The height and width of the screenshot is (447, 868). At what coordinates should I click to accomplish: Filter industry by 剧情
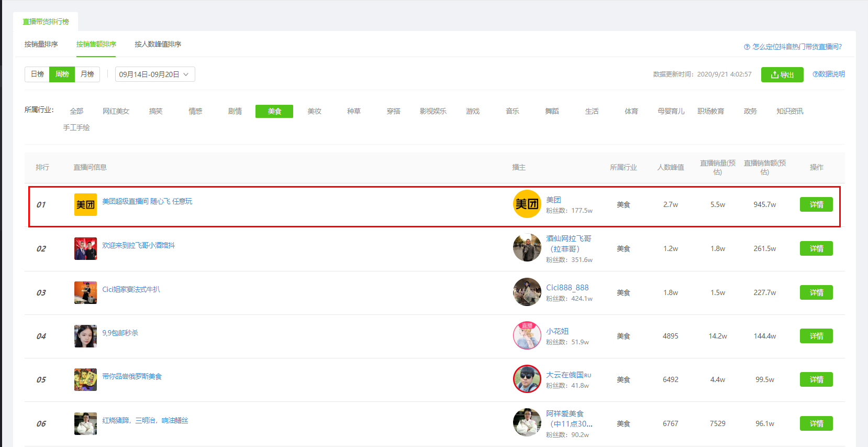click(x=235, y=111)
